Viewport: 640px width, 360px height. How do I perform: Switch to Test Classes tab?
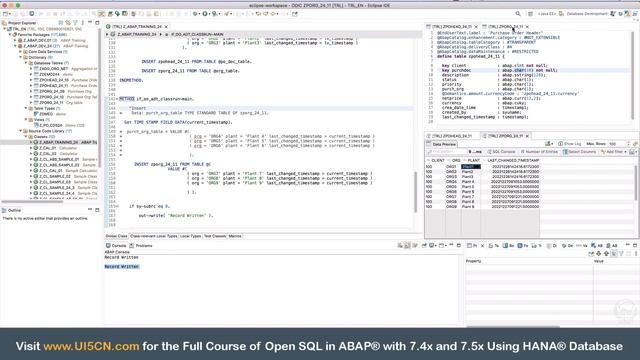(x=215, y=236)
